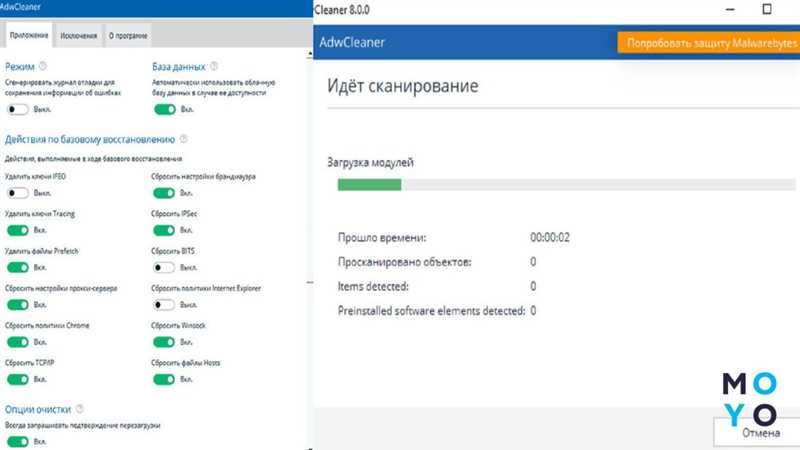Open help icon next to Опции очистки
Viewport: 800px width, 450px height.
(80, 409)
